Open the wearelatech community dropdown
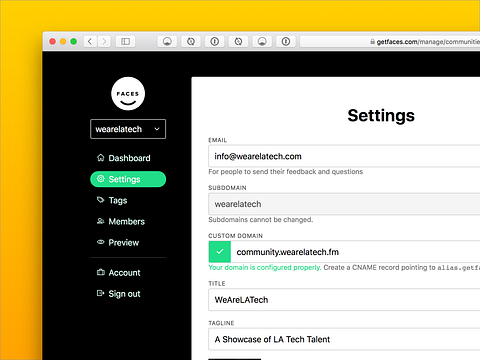Viewport: 480px width, 360px height. pyautogui.click(x=128, y=129)
